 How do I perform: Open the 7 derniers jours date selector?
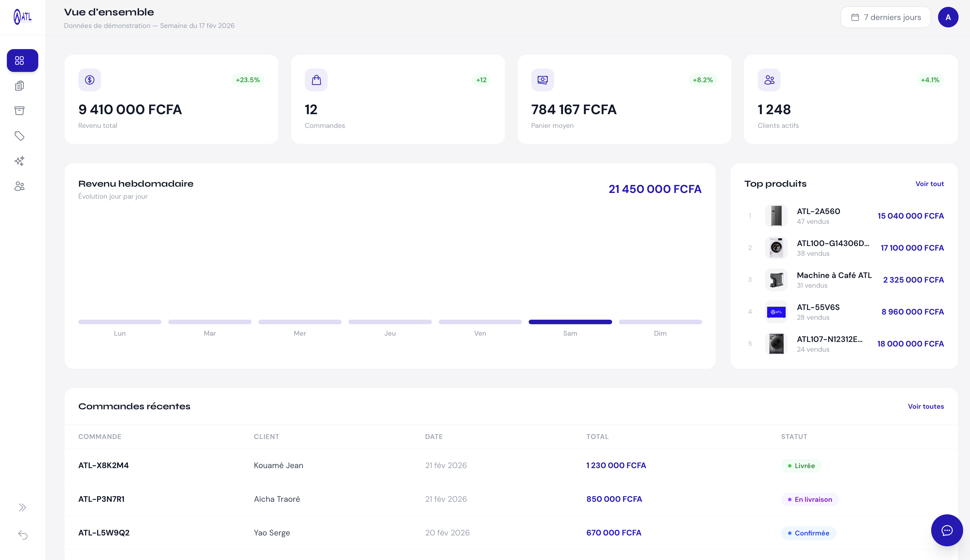pyautogui.click(x=885, y=17)
